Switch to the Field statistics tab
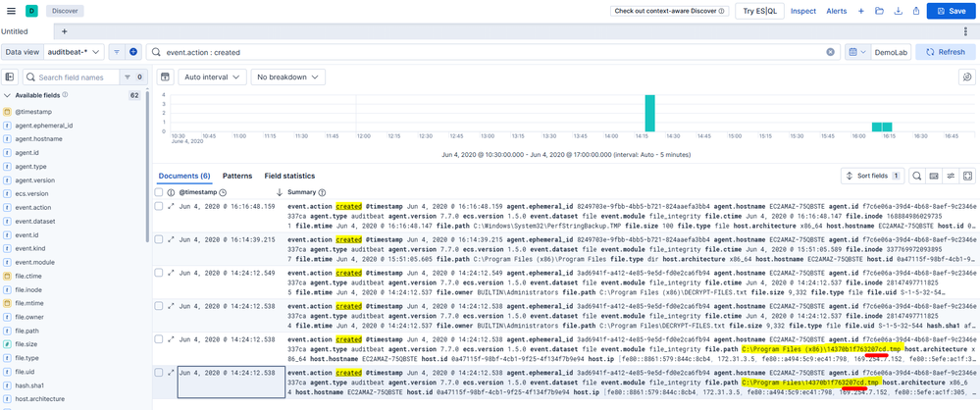 [289, 177]
